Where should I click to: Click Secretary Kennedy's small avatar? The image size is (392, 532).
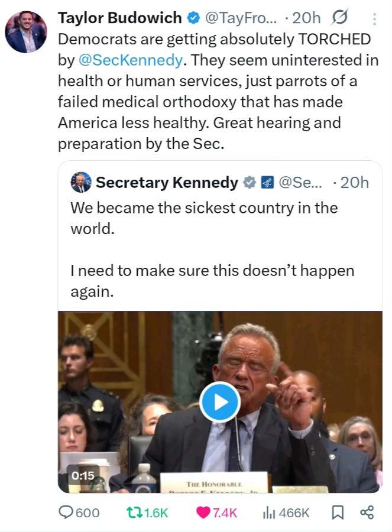click(x=81, y=183)
